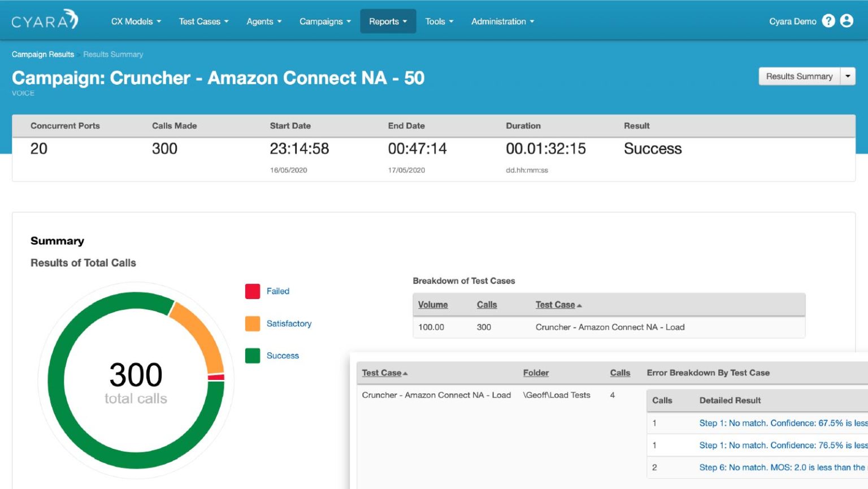Open the Test Cases menu
The height and width of the screenshot is (489, 868).
(203, 21)
